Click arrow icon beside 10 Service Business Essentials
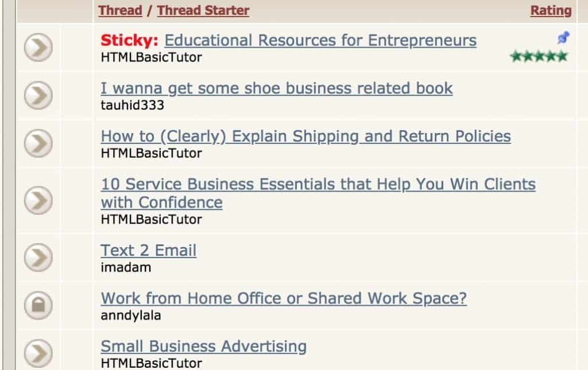 tap(38, 201)
